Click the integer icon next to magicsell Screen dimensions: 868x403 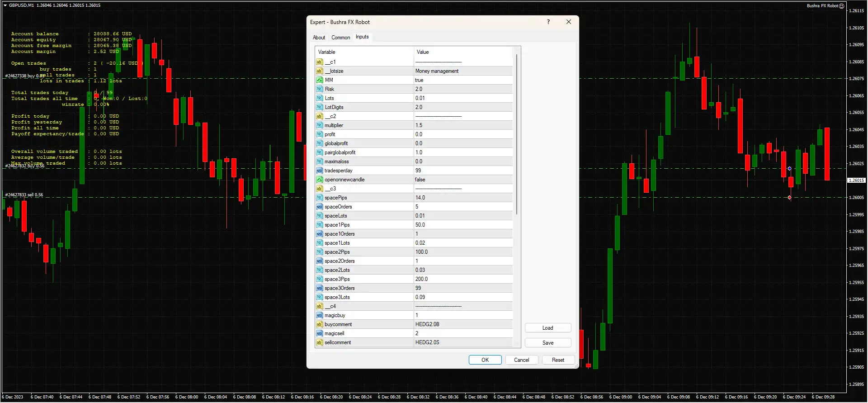pyautogui.click(x=319, y=333)
